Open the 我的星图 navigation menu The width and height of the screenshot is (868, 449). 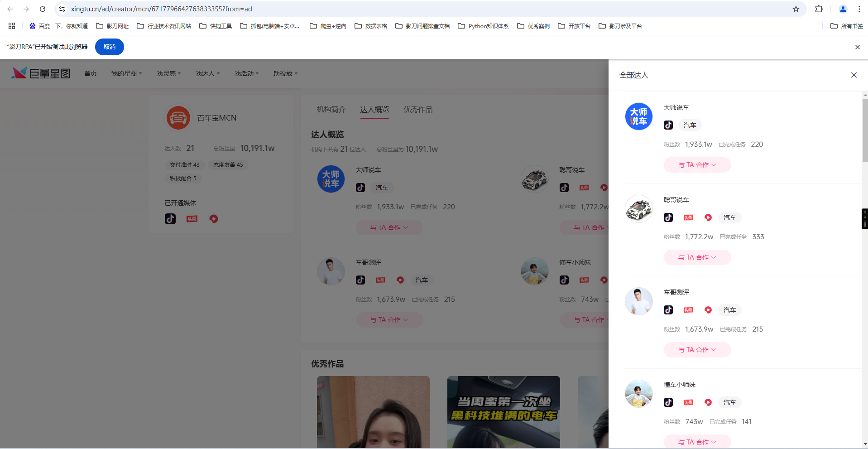coord(126,73)
